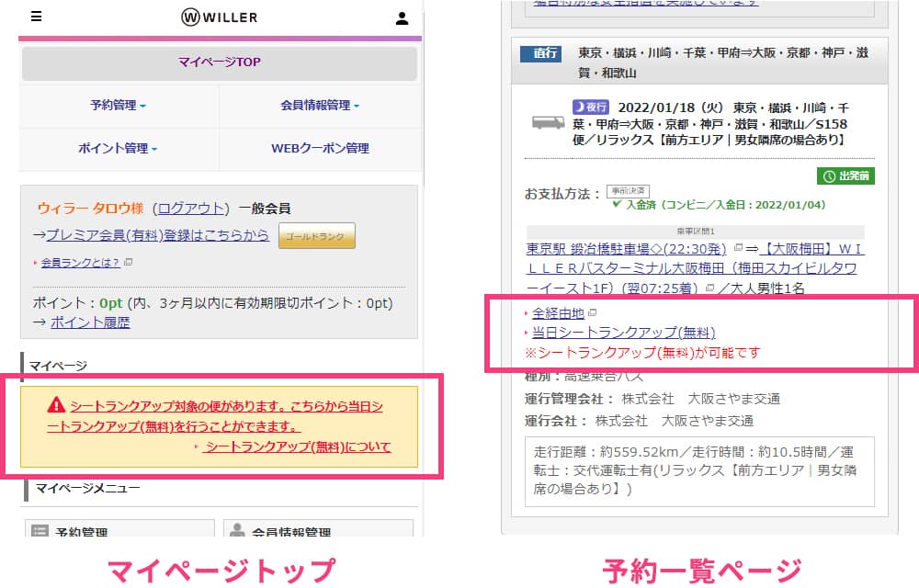This screenshot has height=588, width=919.
Task: Select the red ※シートランクアップ(無料)が可能です text
Action: click(642, 353)
